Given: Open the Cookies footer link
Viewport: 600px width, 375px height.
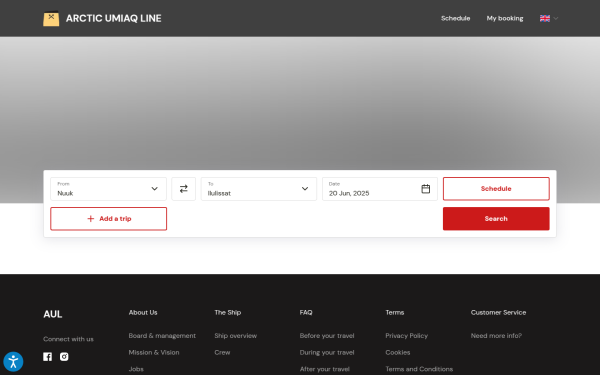Looking at the screenshot, I should point(398,352).
